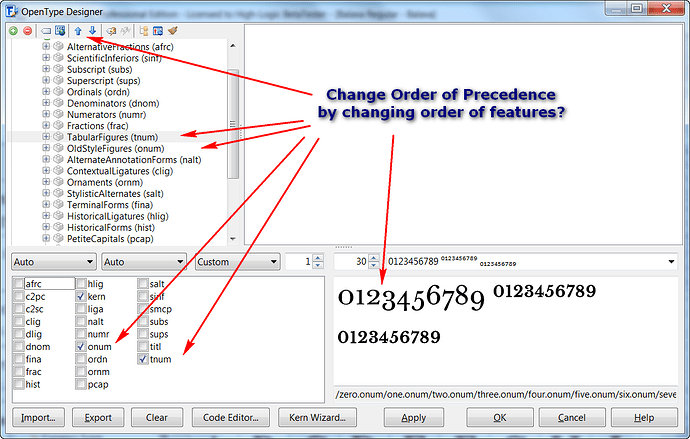This screenshot has height=439, width=690.
Task: Open the second Auto language dropdown
Action: click(144, 262)
